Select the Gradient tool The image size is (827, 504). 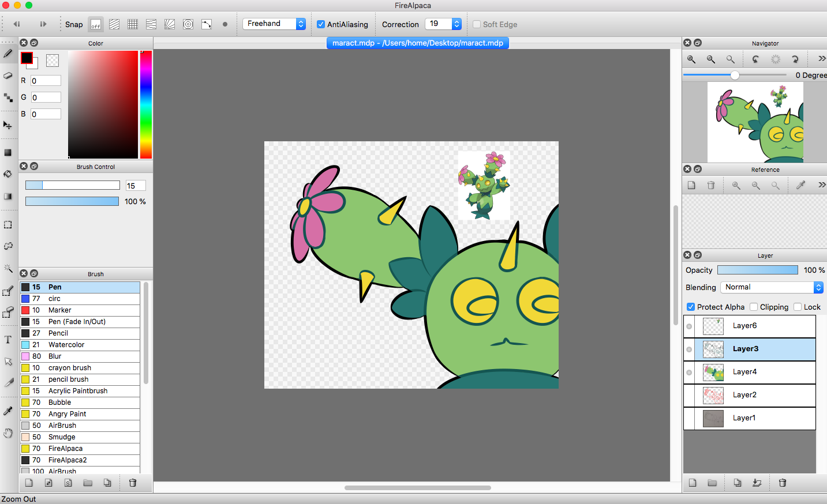(x=8, y=197)
